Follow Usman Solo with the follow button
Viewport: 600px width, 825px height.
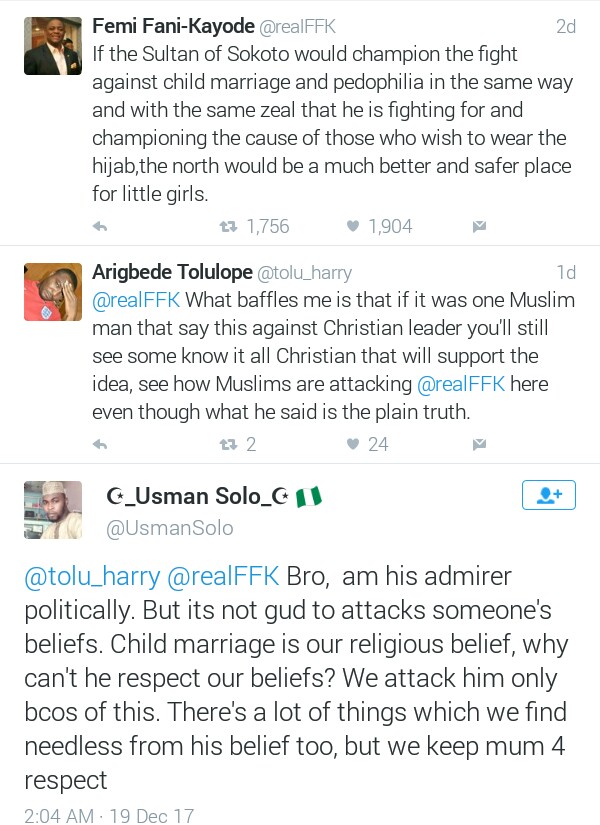pos(549,495)
